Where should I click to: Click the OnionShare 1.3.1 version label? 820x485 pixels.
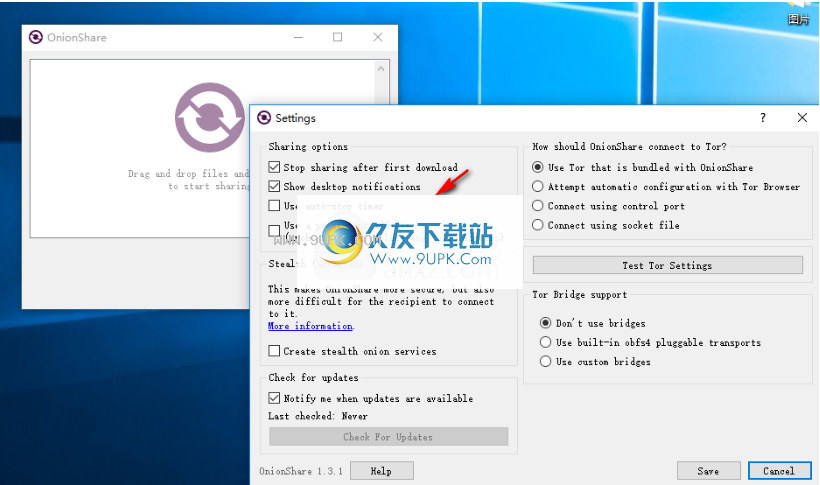coord(301,471)
